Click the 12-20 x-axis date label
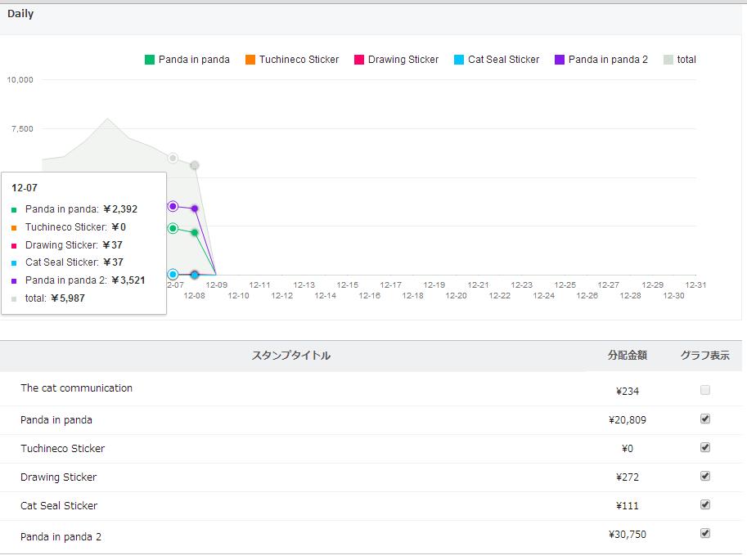747x560 pixels. (x=456, y=296)
